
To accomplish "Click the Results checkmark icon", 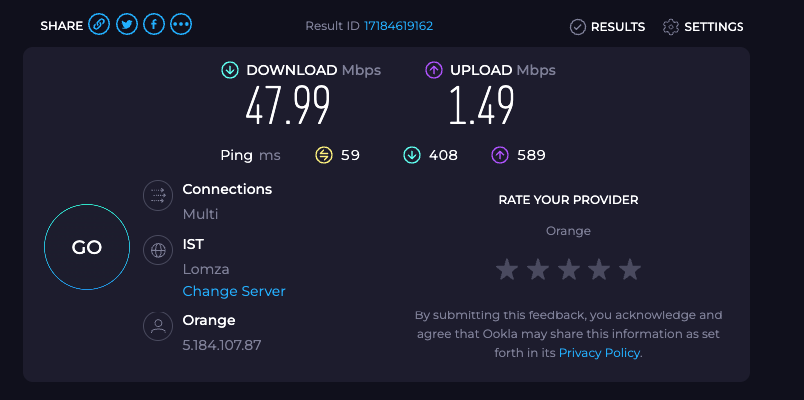I will tap(578, 27).
